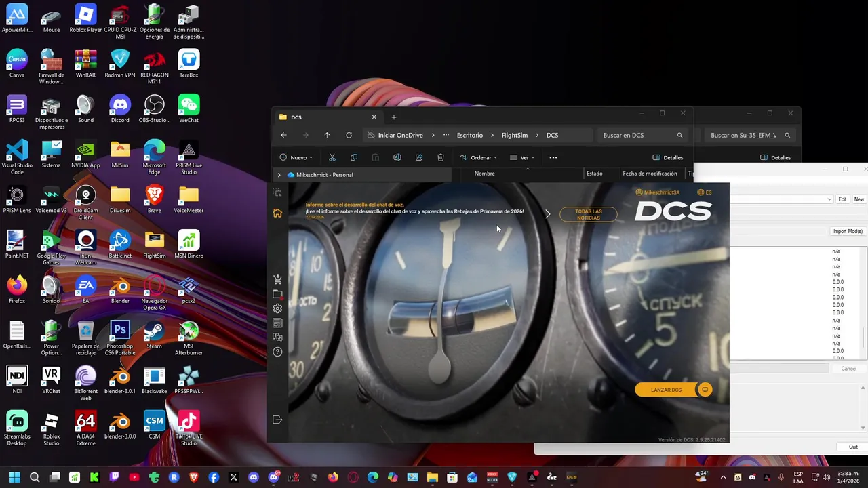Click the Quit button at bottom right
868x488 pixels.
coord(853,447)
